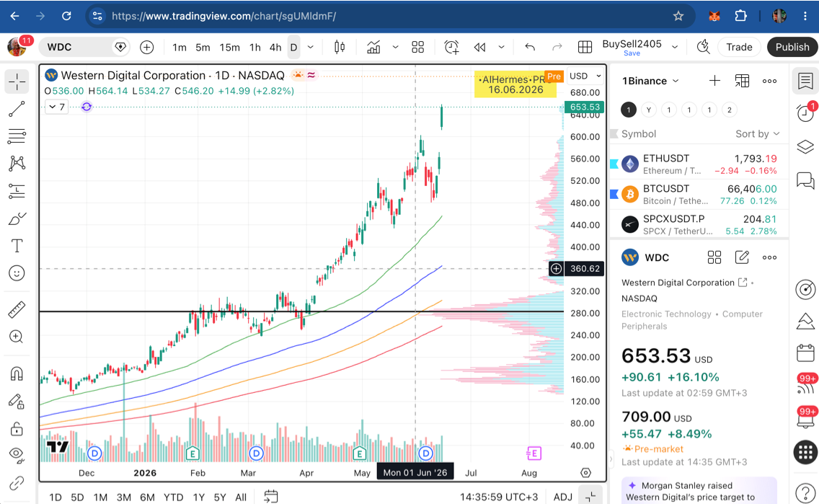Select BTCUSDT in the watchlist
Screen dimensions: 819x504
coord(699,194)
